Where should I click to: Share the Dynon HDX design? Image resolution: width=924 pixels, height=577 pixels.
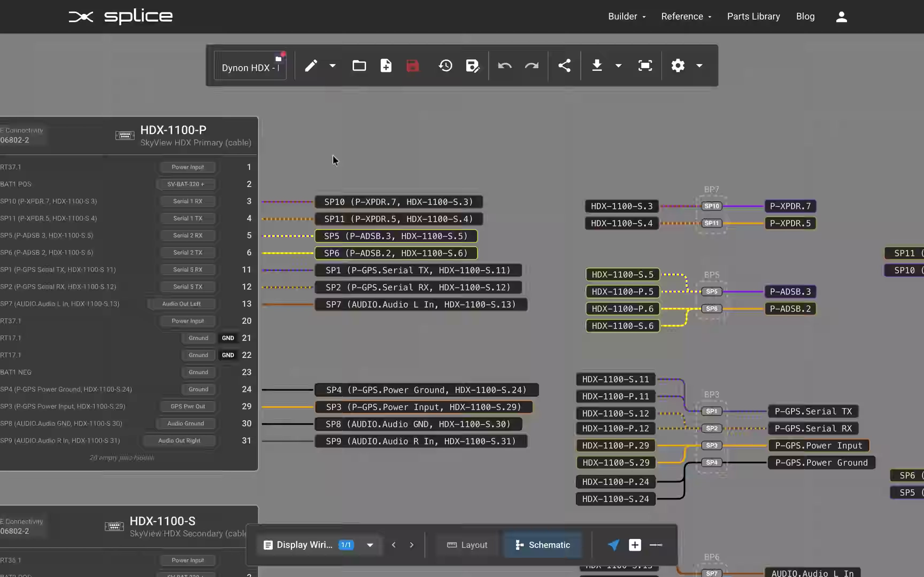click(x=564, y=65)
